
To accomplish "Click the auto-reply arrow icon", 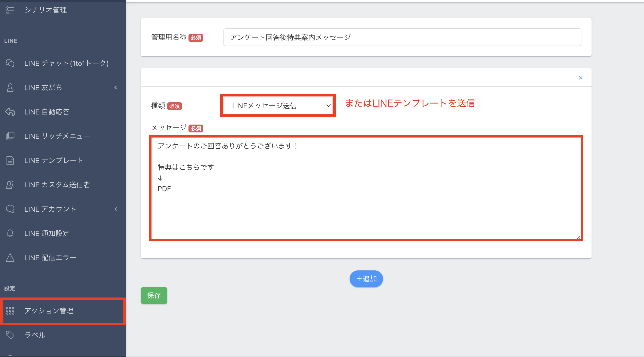I will [10, 112].
